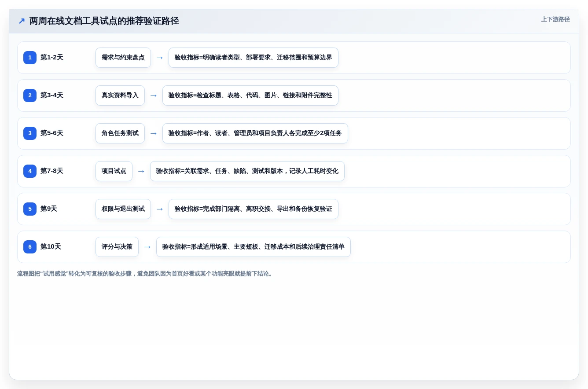The image size is (588, 389).
Task: Click step number badge 3
Action: pyautogui.click(x=30, y=133)
